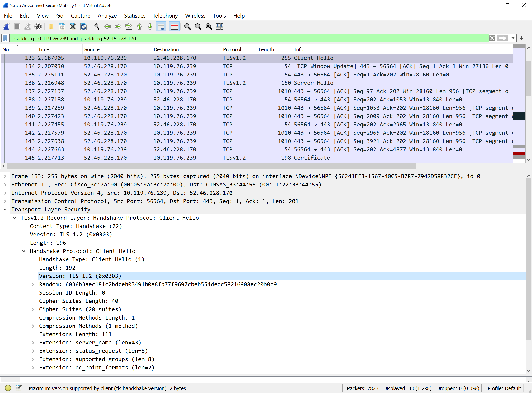Stop the running capture
Image resolution: width=532 pixels, height=393 pixels.
click(17, 27)
